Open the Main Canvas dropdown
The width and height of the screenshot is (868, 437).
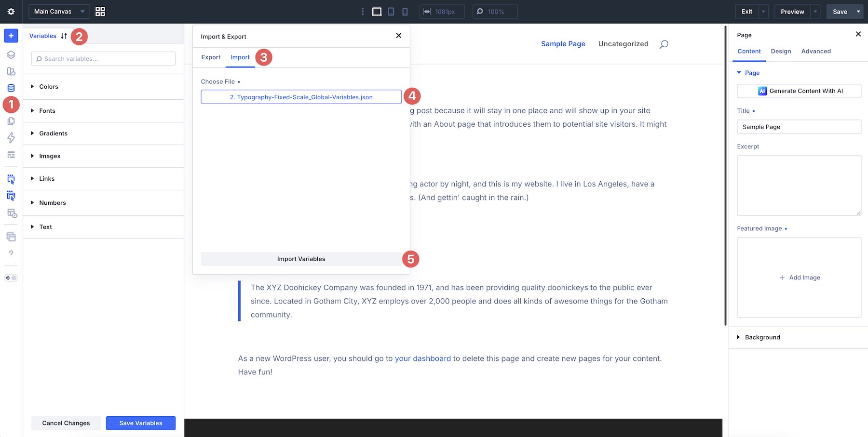pos(59,12)
